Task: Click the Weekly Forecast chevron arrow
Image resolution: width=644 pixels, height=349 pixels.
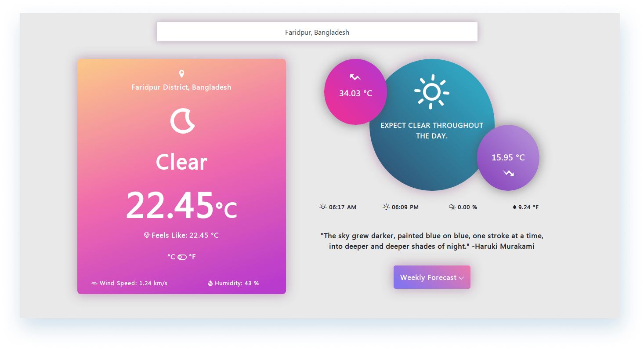Action: (x=461, y=278)
